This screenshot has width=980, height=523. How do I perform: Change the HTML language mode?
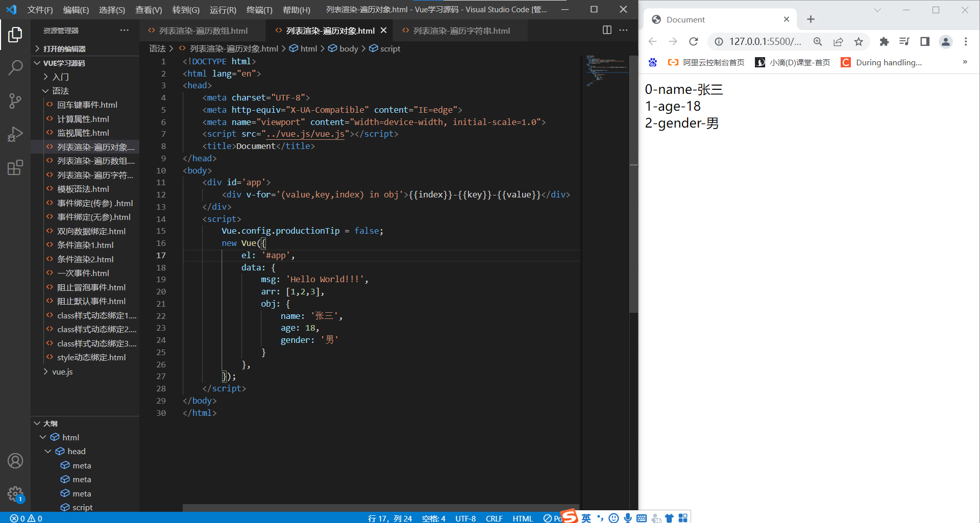[x=522, y=518]
